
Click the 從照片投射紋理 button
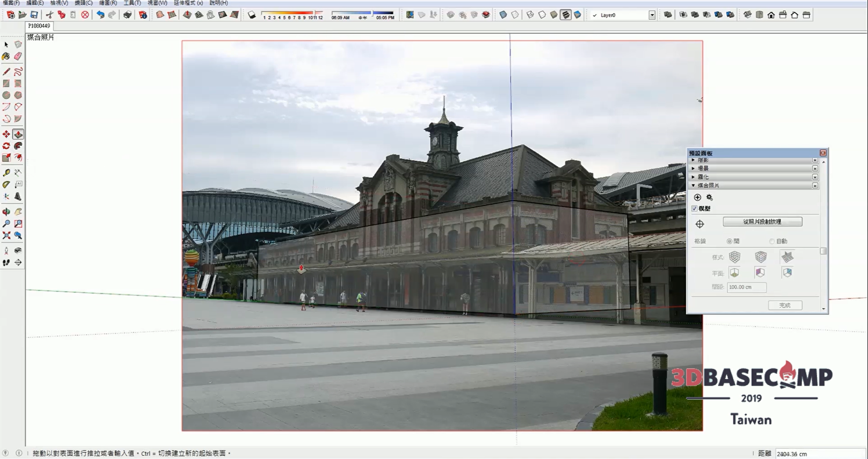tap(762, 222)
